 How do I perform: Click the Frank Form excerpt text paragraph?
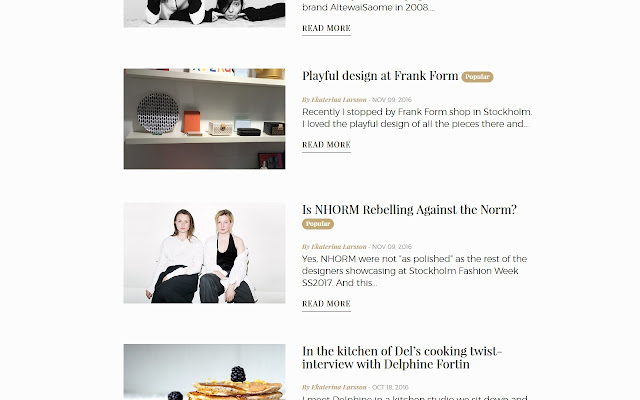(417, 118)
